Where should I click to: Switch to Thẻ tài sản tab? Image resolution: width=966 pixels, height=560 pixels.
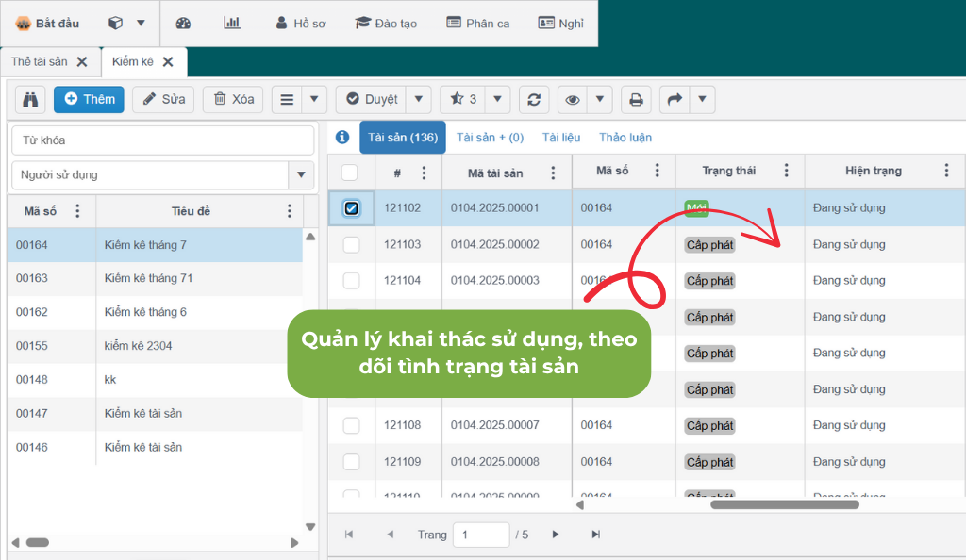tap(39, 61)
